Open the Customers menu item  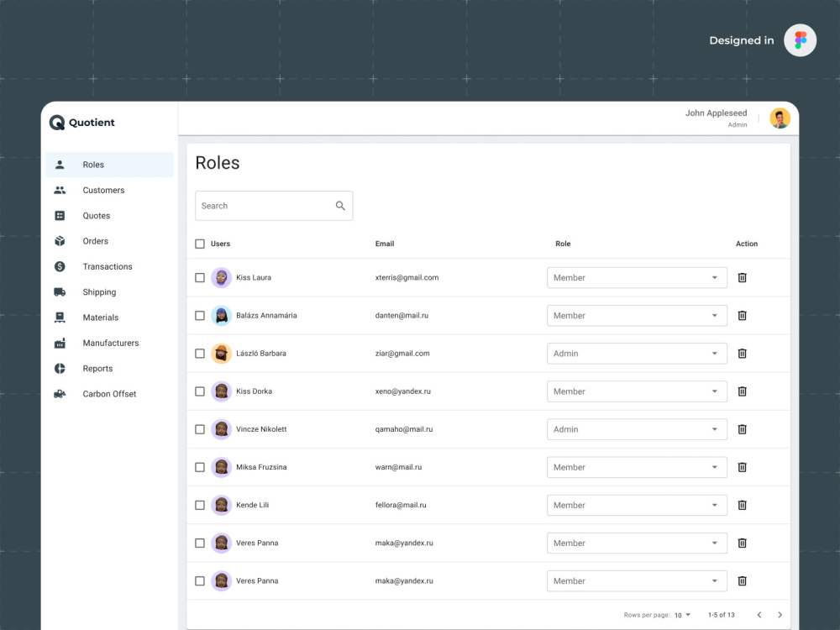(x=109, y=190)
